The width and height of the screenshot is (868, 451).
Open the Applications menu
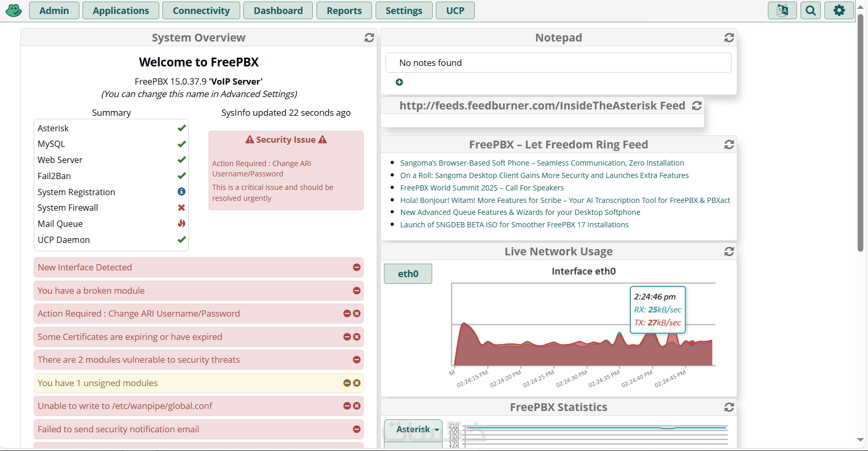[121, 10]
